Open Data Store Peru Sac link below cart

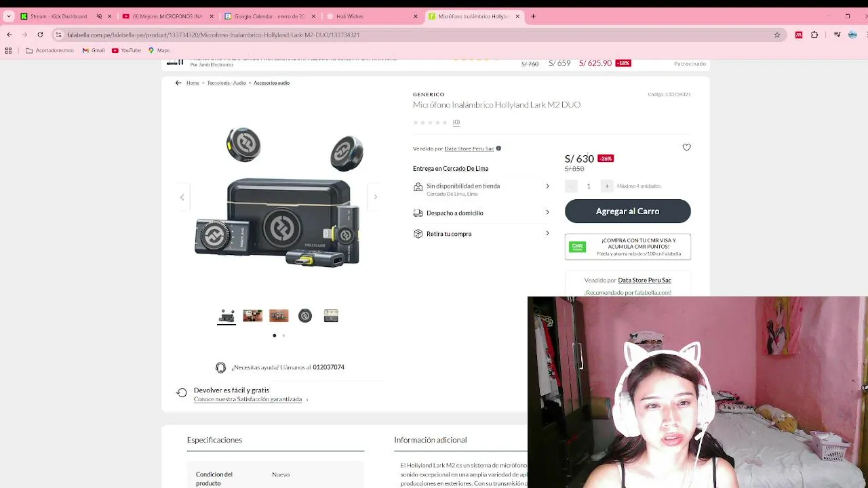pyautogui.click(x=644, y=280)
